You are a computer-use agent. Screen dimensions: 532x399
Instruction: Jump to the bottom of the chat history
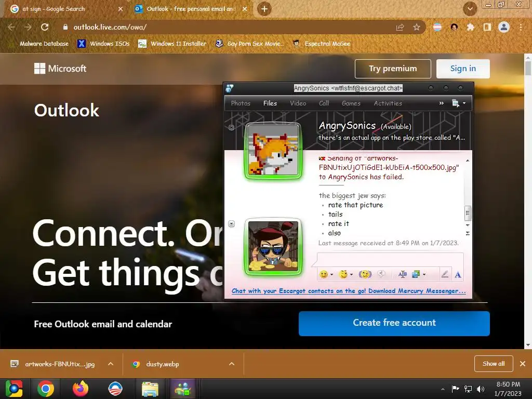pyautogui.click(x=468, y=233)
